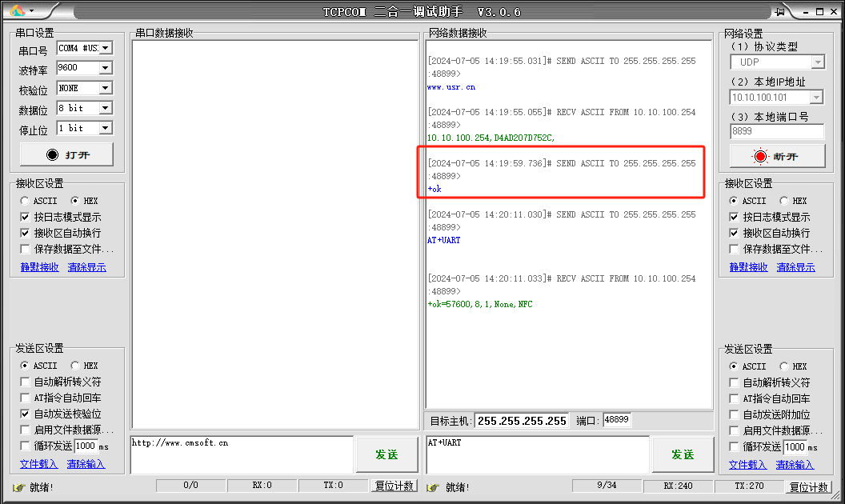Click network 发送 button
845x504 pixels.
click(683, 454)
